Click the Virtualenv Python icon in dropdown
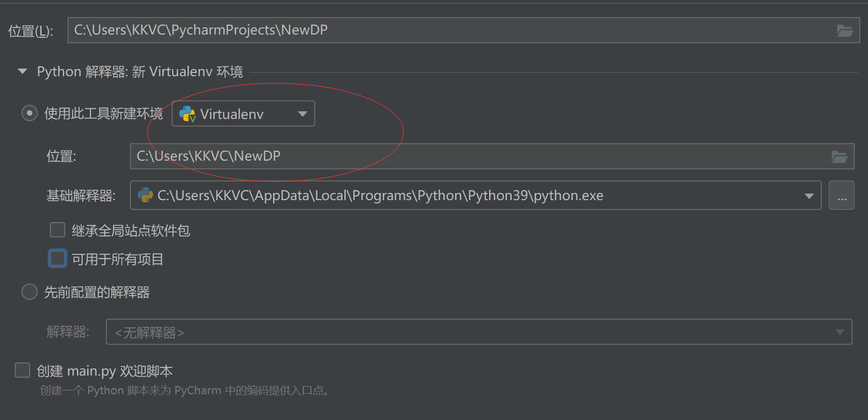 point(188,114)
